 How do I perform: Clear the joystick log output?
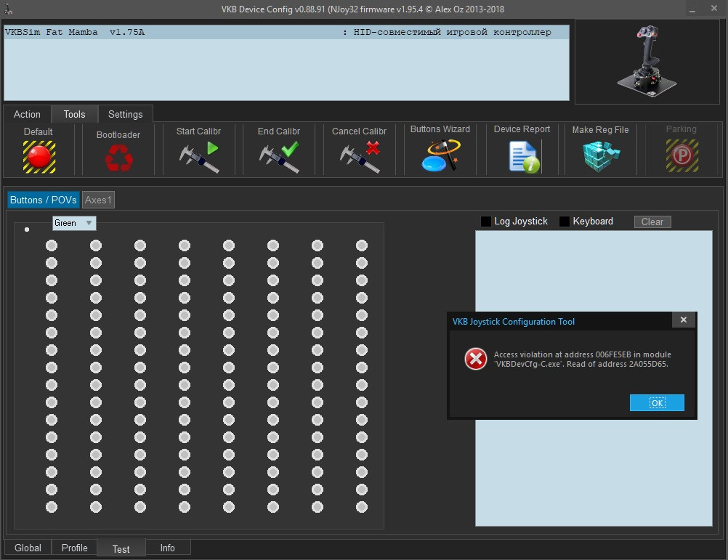point(652,222)
